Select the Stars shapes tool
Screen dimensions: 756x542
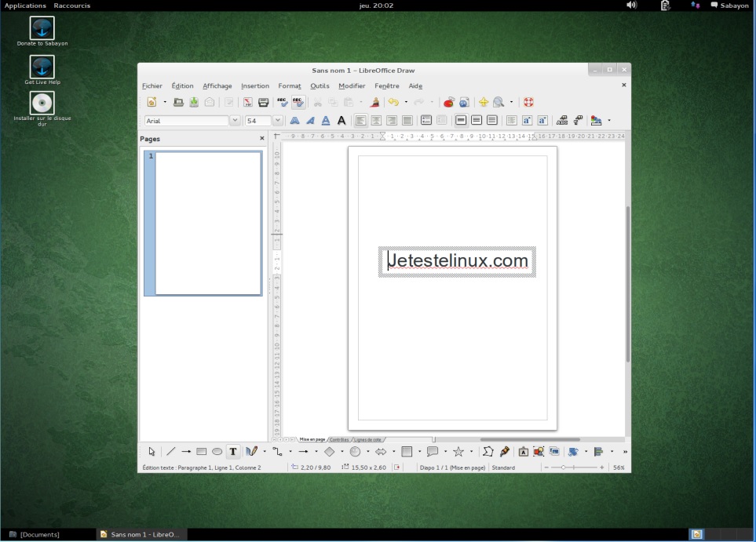pyautogui.click(x=458, y=452)
